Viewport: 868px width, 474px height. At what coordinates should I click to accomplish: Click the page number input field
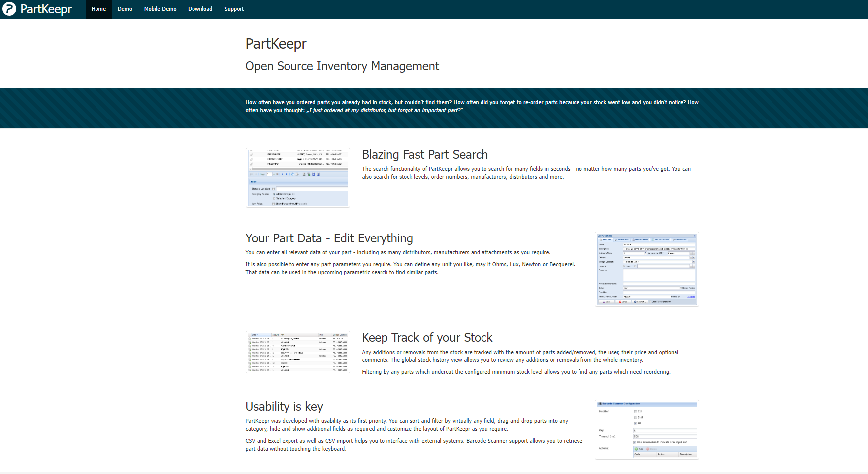[270, 174]
